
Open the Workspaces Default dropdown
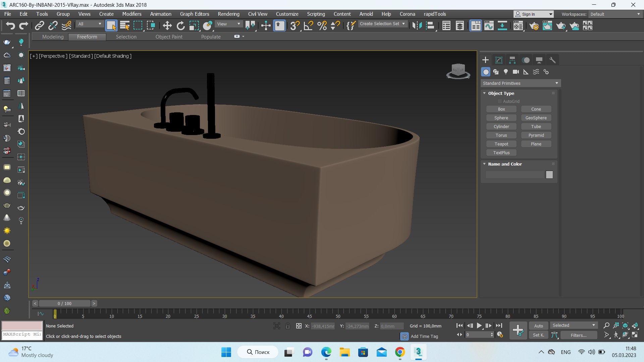615,14
